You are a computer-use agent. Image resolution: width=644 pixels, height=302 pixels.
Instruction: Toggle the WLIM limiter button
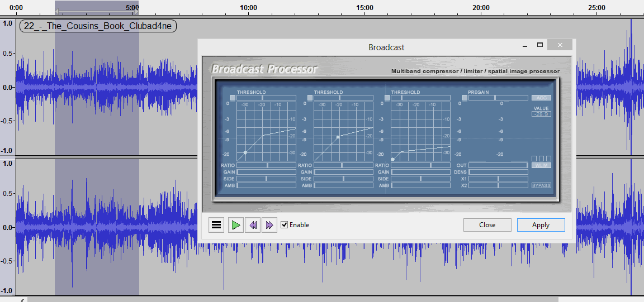pos(541,165)
